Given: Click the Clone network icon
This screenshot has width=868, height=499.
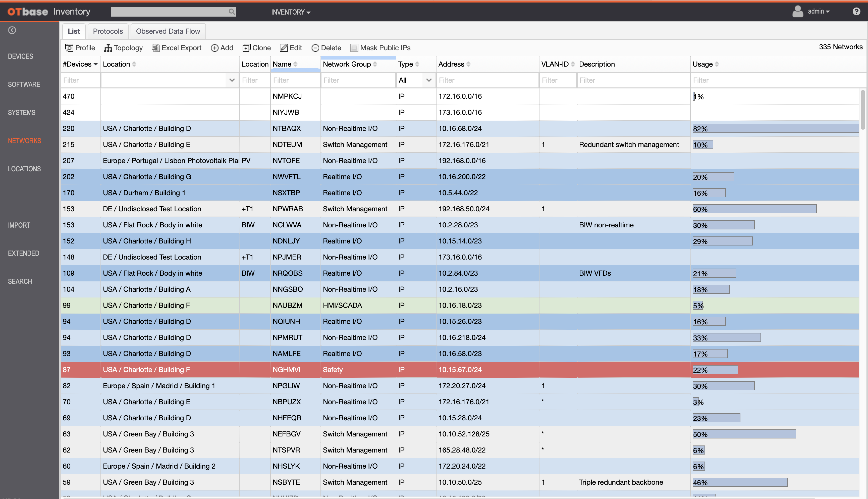Looking at the screenshot, I should pyautogui.click(x=246, y=48).
